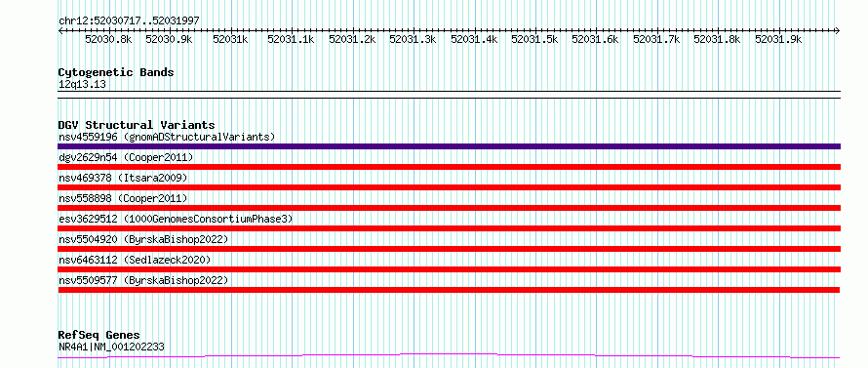Click the chr12:52030717..52031997 coordinate label
868x368 pixels.
click(129, 20)
